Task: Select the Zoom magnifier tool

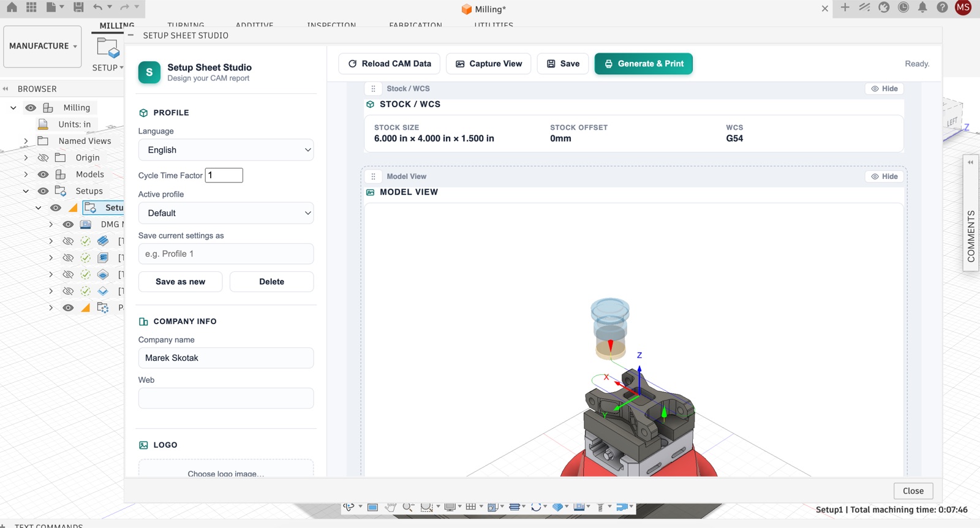Action: pos(407,507)
